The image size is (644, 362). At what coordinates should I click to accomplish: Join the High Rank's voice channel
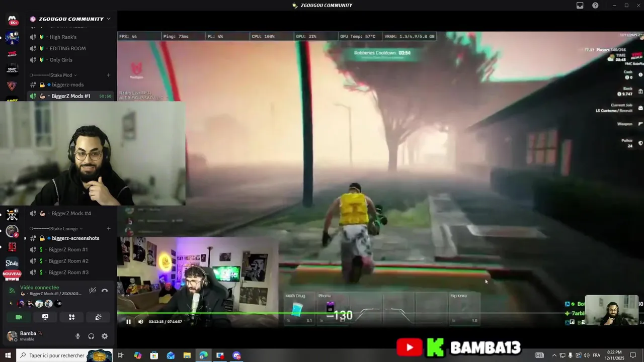70,37
